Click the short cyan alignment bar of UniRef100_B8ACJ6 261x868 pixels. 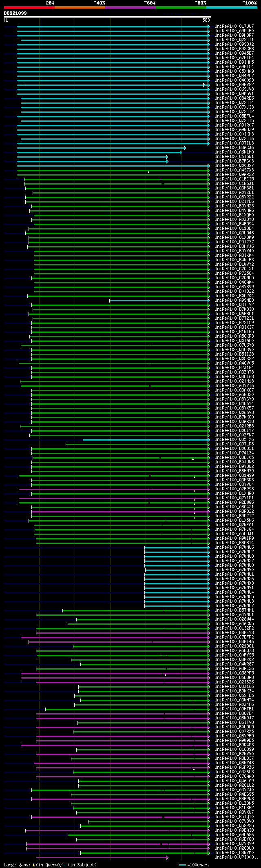coord(102,148)
